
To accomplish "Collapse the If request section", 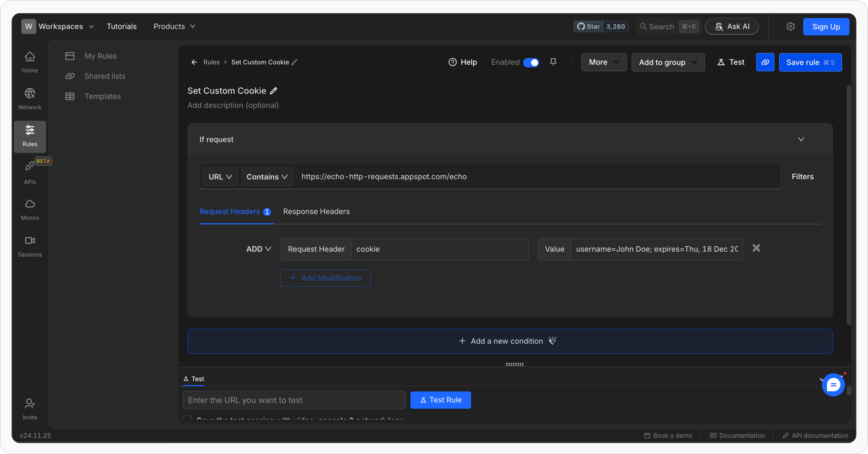I will [801, 139].
